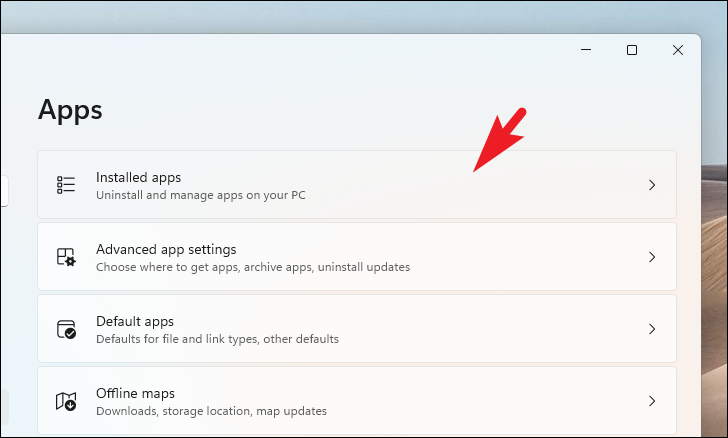Click "Downloads, storage location, map updates" text
This screenshot has width=728, height=438.
pos(211,411)
